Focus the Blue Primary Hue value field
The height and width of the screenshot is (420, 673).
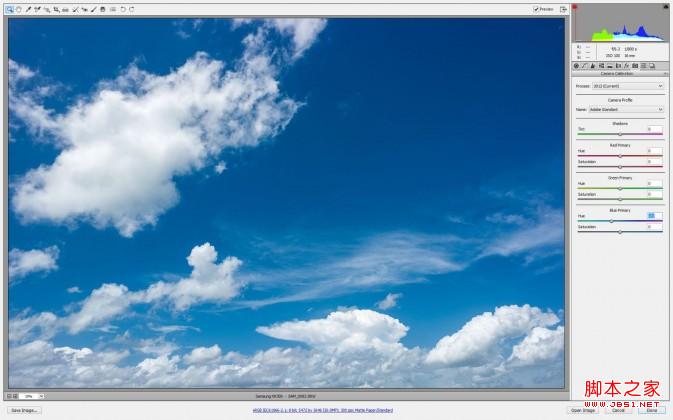[x=655, y=215]
